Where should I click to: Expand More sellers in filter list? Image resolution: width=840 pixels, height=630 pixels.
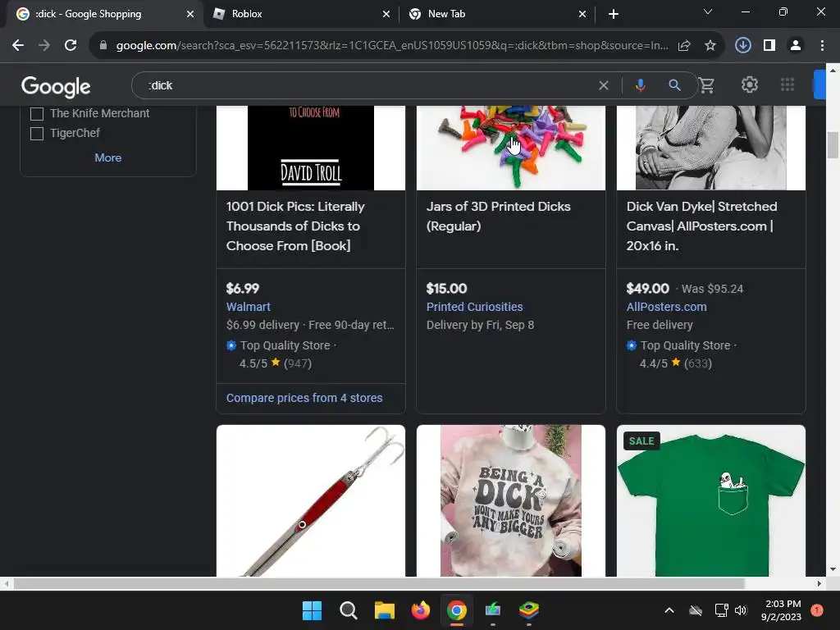point(108,158)
